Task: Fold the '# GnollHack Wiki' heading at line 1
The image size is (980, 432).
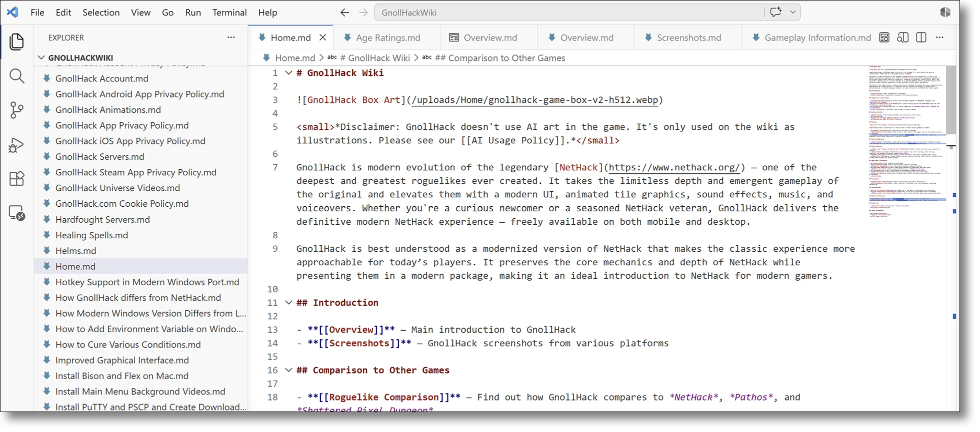Action: (x=288, y=73)
